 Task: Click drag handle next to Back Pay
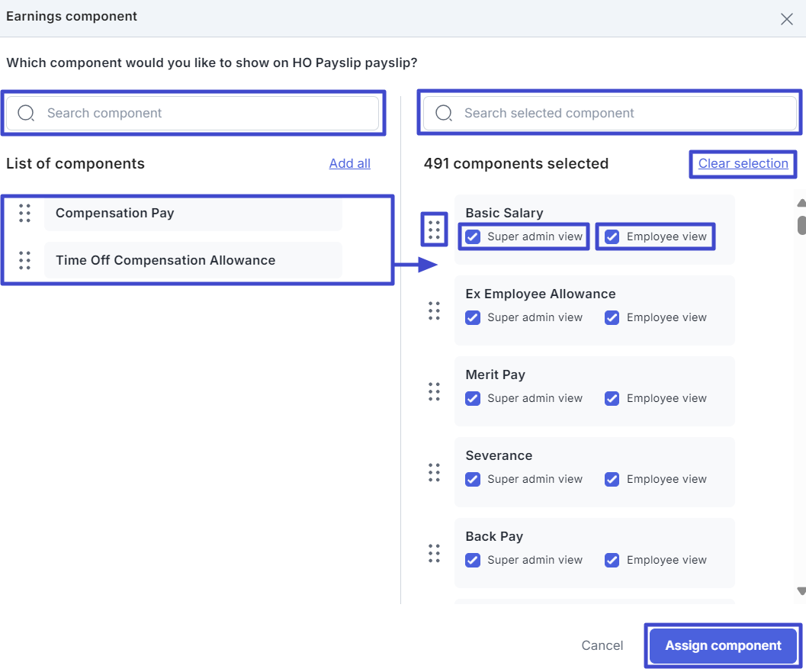[x=435, y=553]
